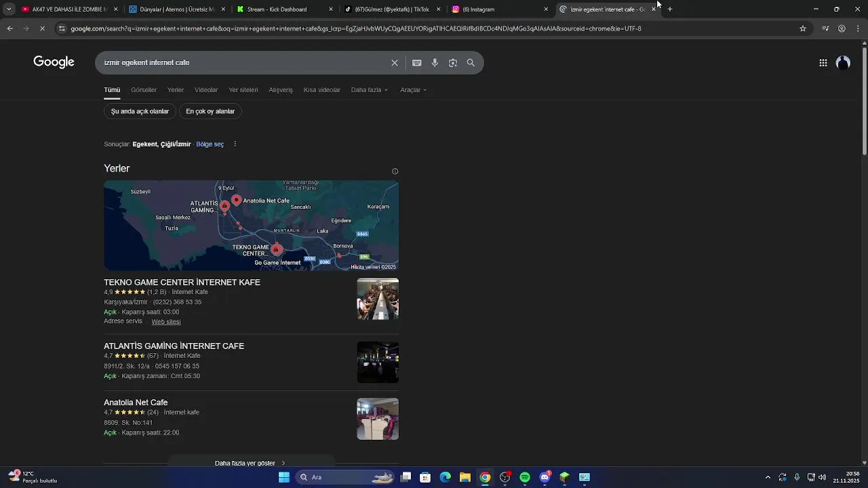Open Microsoft Store from the taskbar

click(x=425, y=477)
